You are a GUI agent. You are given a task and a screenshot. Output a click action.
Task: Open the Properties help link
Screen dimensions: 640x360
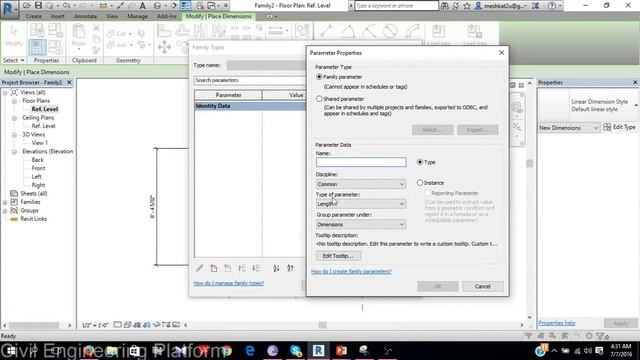coord(557,323)
